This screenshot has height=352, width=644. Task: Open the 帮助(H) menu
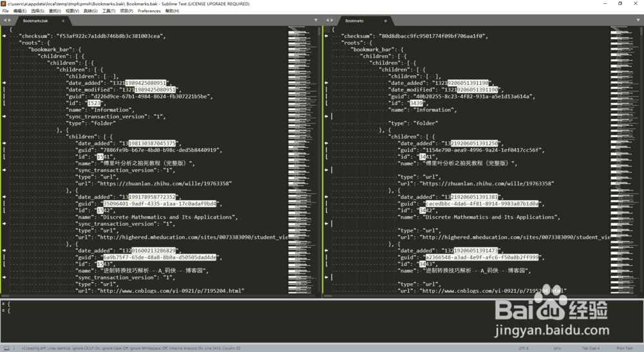tap(172, 11)
